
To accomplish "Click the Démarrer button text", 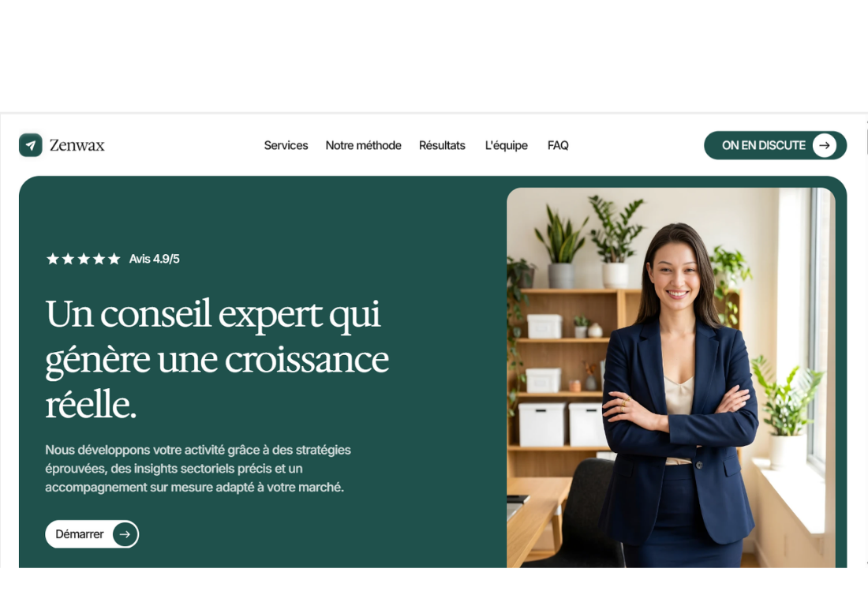I will [x=80, y=534].
